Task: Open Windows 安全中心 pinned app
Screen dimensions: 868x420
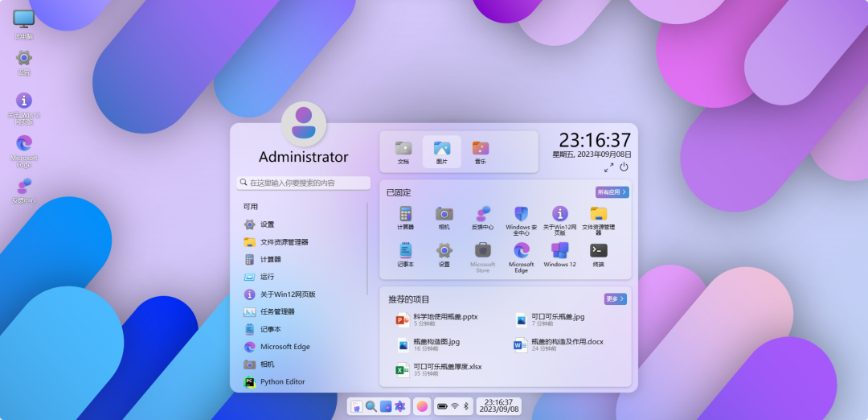Action: pos(522,220)
